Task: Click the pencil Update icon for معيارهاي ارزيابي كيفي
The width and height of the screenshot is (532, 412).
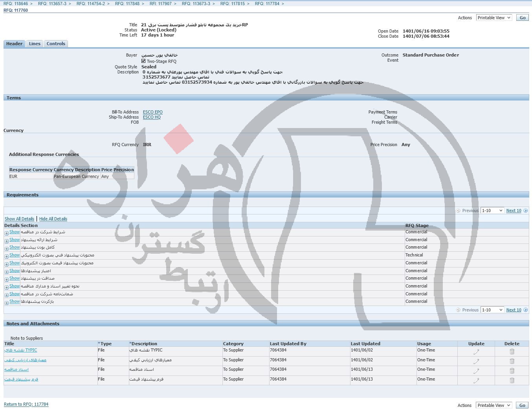Action: pos(476,361)
